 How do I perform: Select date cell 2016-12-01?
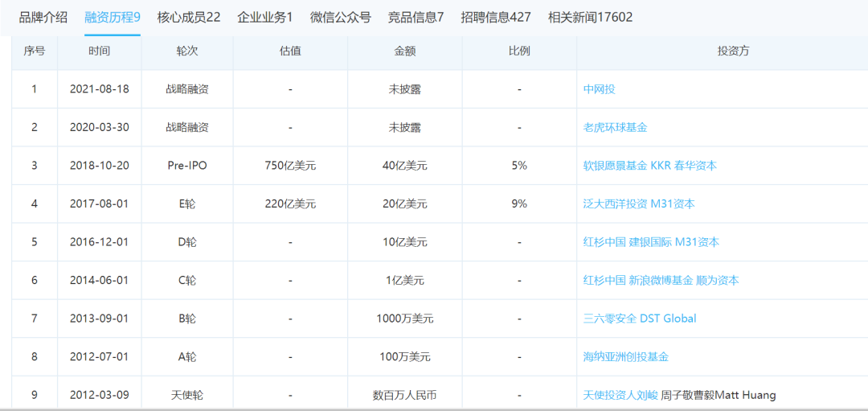click(x=99, y=242)
